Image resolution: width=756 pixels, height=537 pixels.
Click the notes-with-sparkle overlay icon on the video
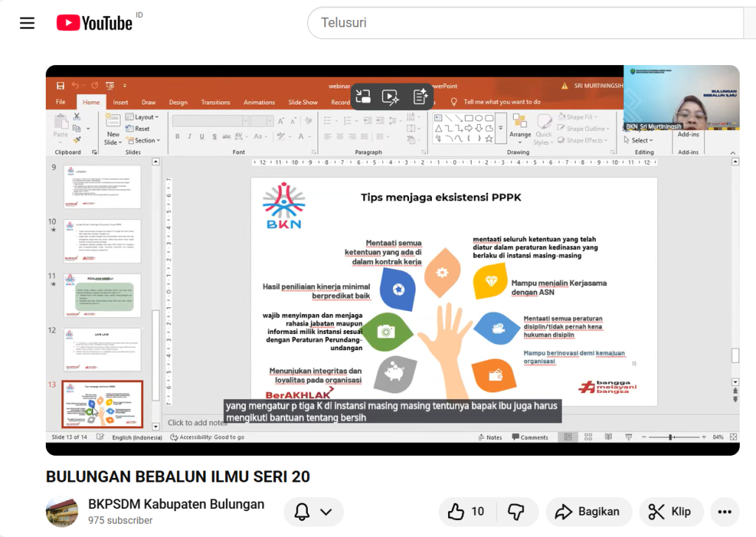[x=420, y=96]
